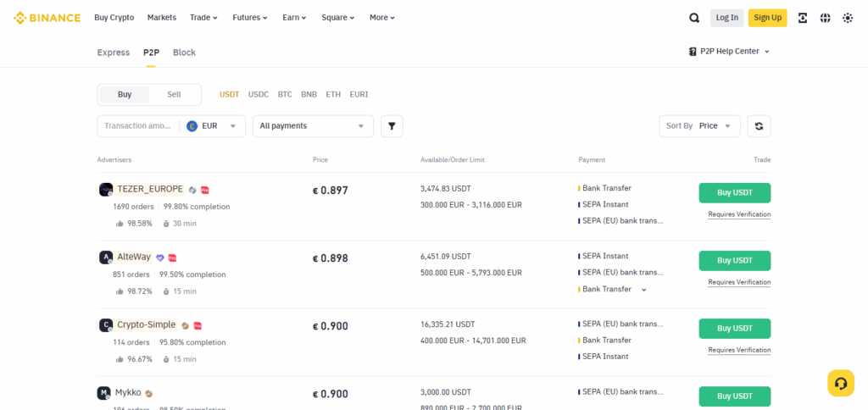
Task: Select the USDT coin tab
Action: pos(229,95)
